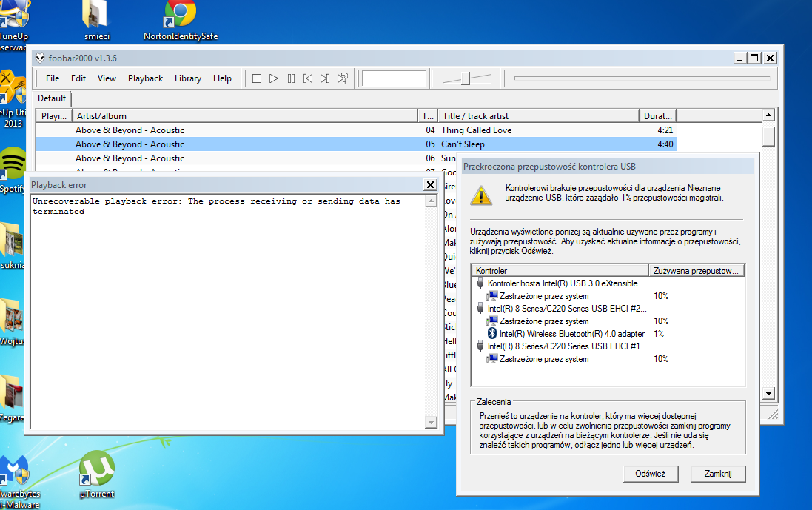
Task: Open the µTorrent desktop shortcut
Action: click(x=97, y=474)
